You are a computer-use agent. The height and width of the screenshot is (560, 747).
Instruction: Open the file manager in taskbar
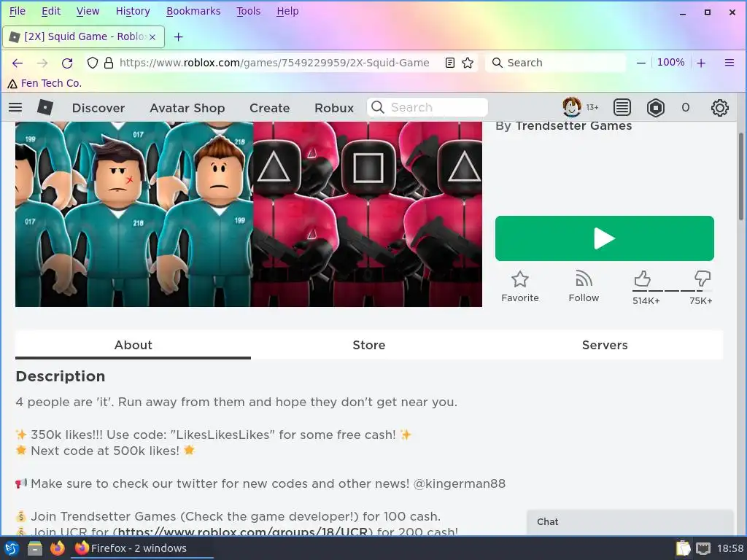[x=35, y=548]
